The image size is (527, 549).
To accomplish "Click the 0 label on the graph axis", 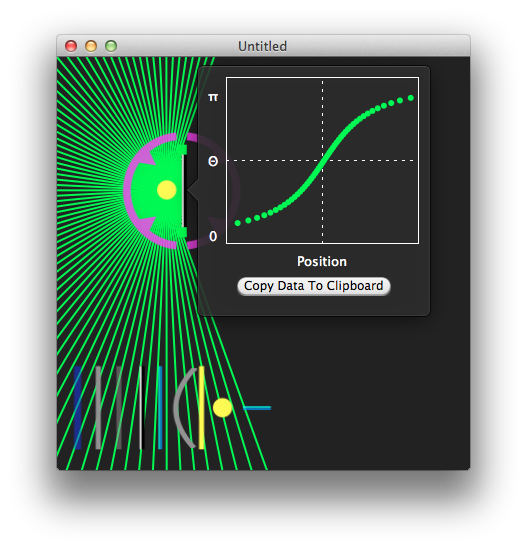I will click(x=213, y=236).
